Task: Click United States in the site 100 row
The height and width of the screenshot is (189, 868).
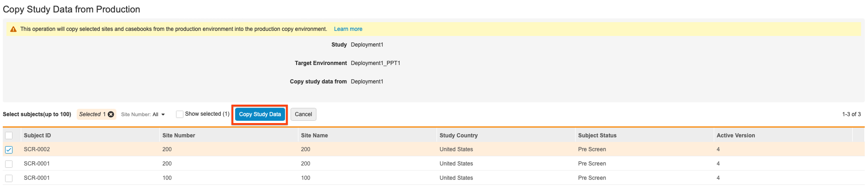Action: (x=456, y=178)
